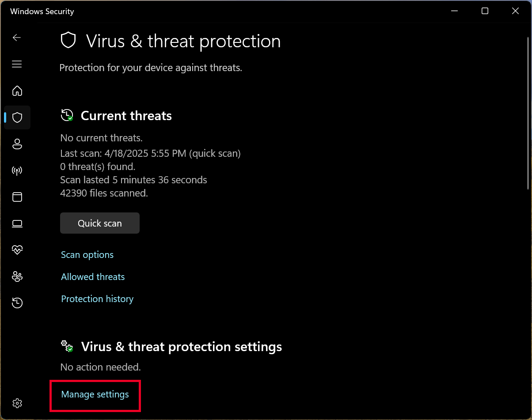This screenshot has height=420, width=532.
Task: Open App & browser control in the sidebar
Action: click(x=17, y=197)
